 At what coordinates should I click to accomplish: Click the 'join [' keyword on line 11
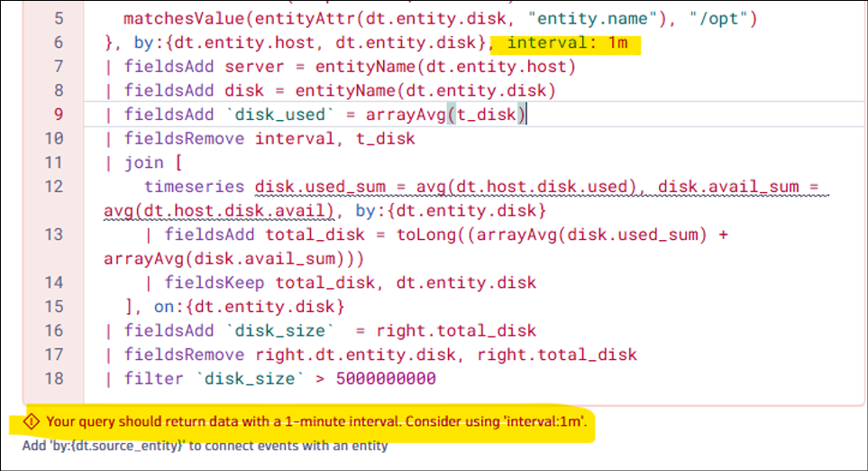(x=153, y=162)
